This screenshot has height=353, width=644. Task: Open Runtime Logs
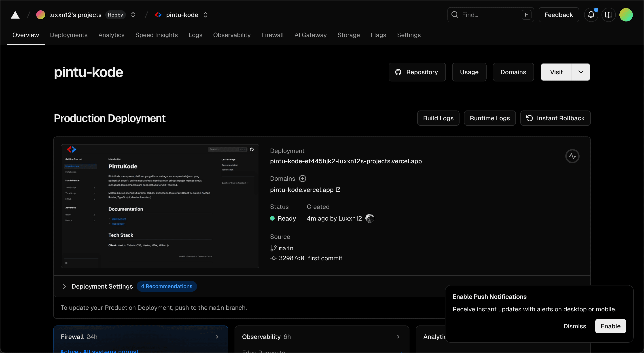coord(490,118)
